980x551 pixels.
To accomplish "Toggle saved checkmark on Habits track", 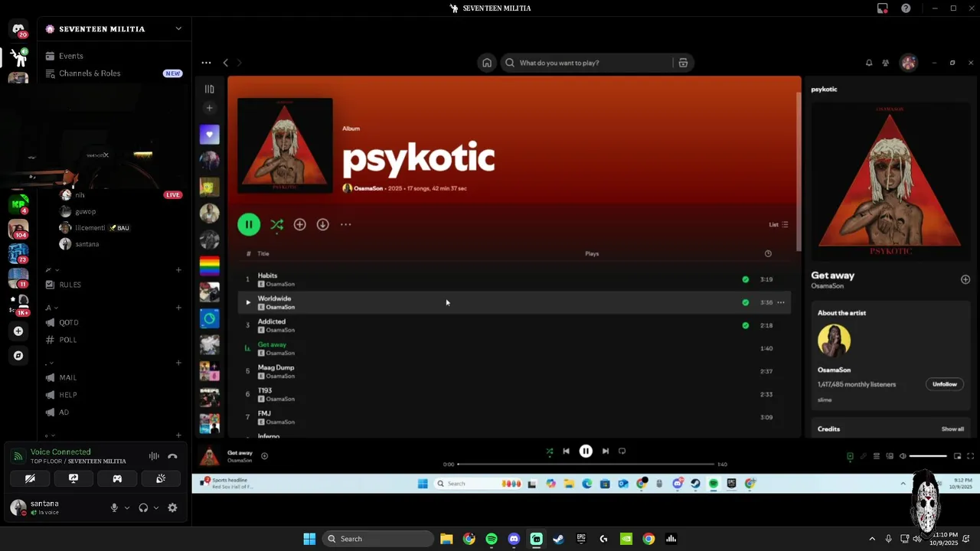I will point(745,279).
